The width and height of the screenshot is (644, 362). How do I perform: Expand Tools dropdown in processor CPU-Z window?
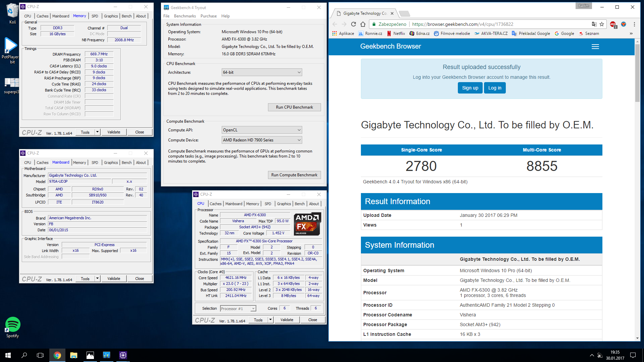pyautogui.click(x=270, y=320)
